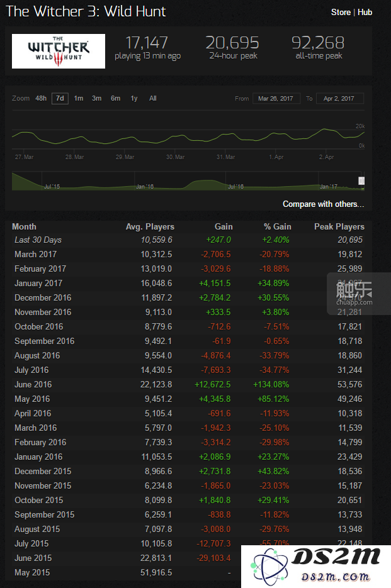Click the 1. Apr chart axis label
Image resolution: width=391 pixels, height=588 pixels.
pos(276,157)
